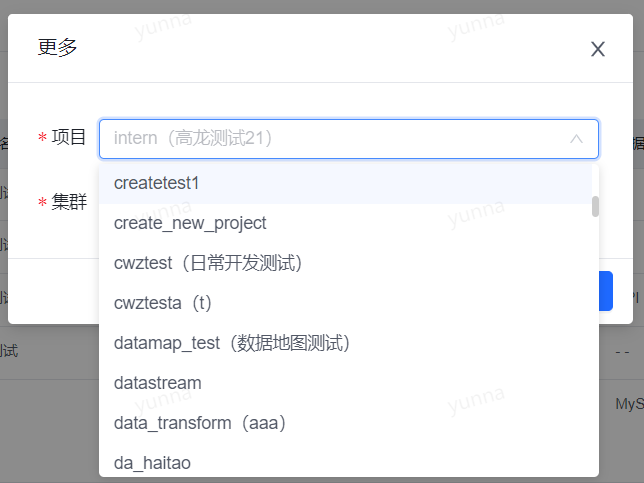This screenshot has height=483, width=644.
Task: Click the MyS cell in background table
Action: [629, 404]
